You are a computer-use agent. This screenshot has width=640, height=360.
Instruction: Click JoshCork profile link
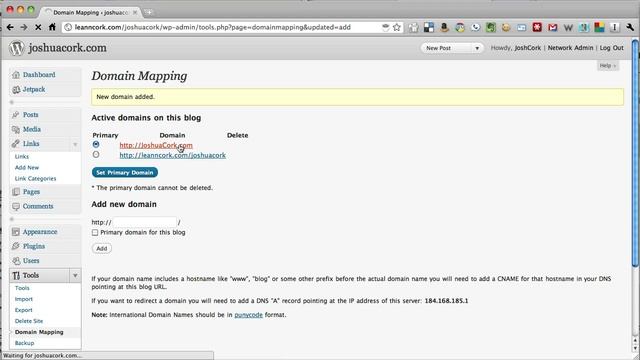528,48
